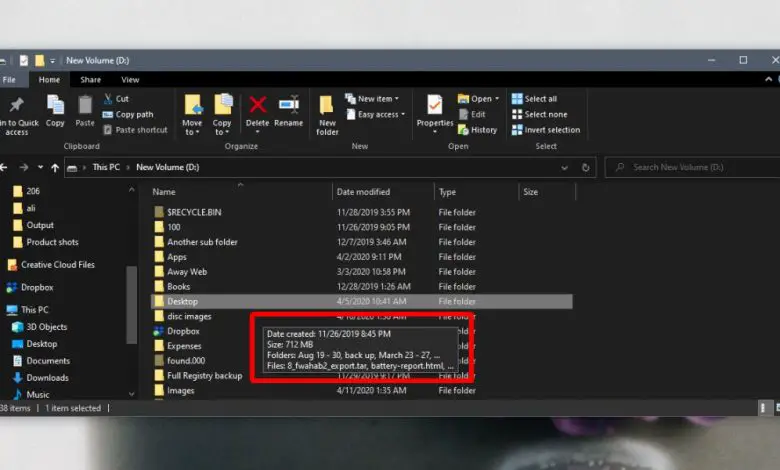Sort by Date modified column header
Viewport: 780px width, 470px height.
(363, 191)
